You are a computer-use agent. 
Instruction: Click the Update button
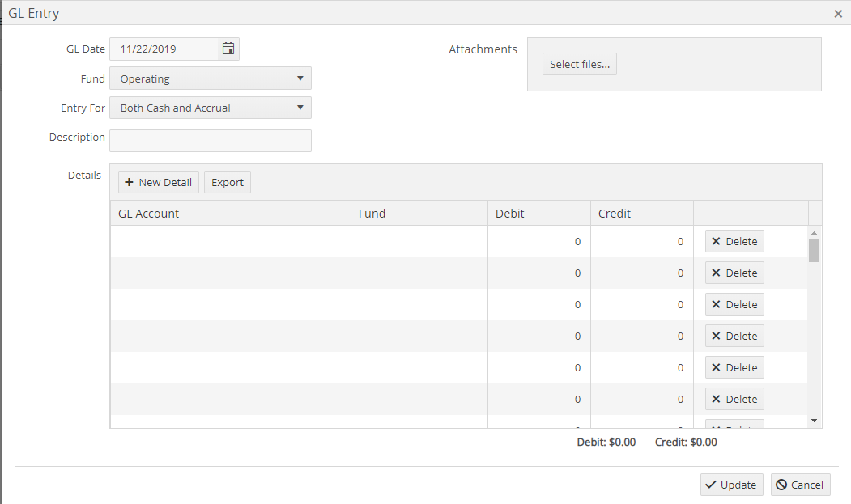[x=731, y=485]
